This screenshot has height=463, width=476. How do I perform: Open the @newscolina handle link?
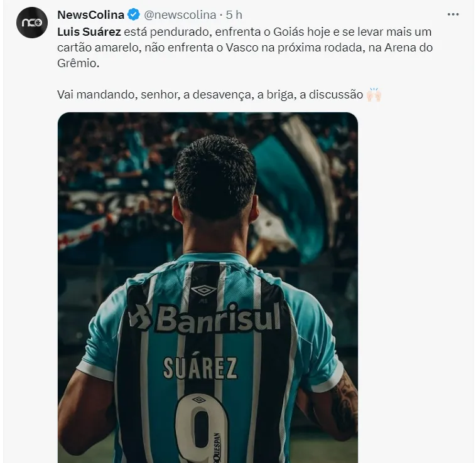(180, 14)
